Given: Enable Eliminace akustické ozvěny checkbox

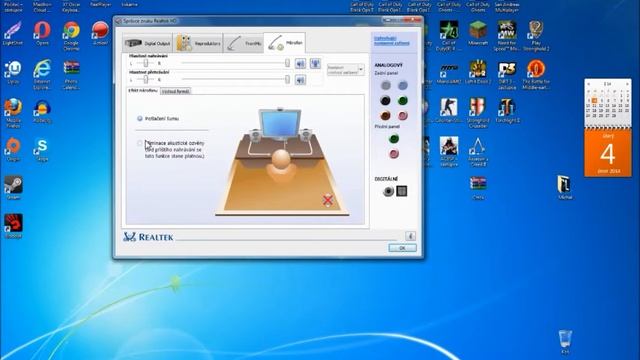Looking at the screenshot, I should (x=140, y=143).
